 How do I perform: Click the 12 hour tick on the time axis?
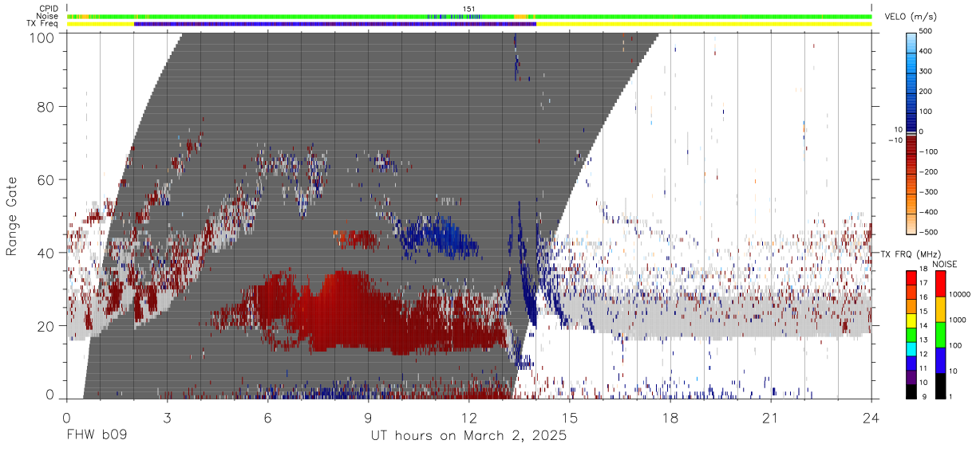click(468, 418)
